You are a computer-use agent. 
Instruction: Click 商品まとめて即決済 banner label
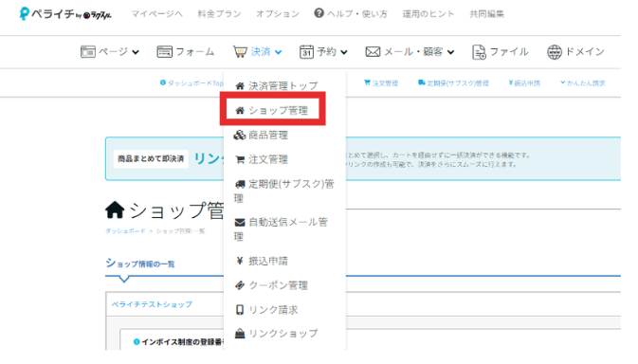151,158
